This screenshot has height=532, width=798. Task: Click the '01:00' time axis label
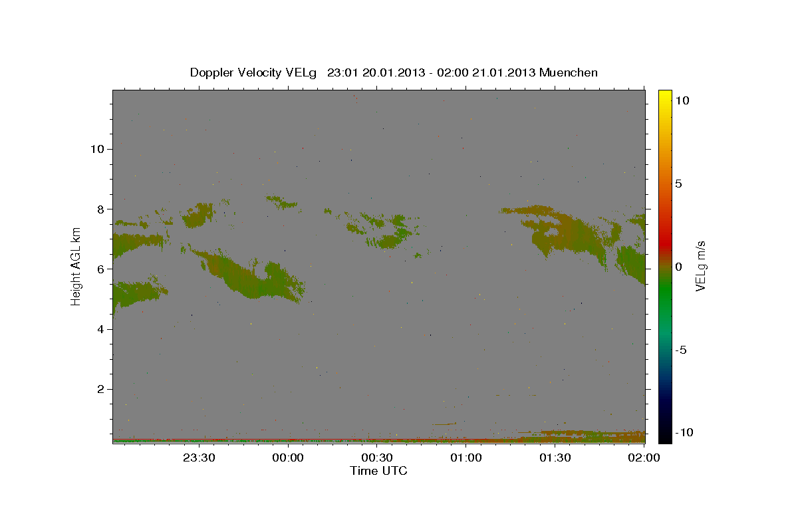(x=466, y=458)
